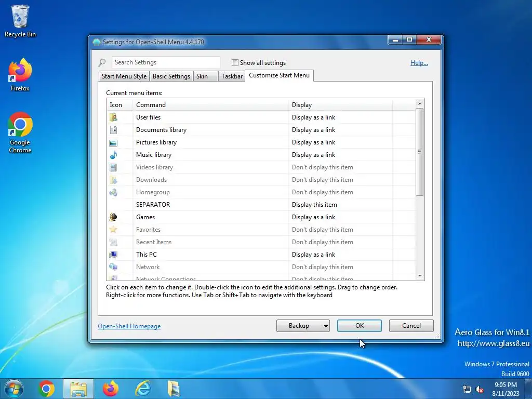
Task: Click the network tray icon
Action: (467, 390)
